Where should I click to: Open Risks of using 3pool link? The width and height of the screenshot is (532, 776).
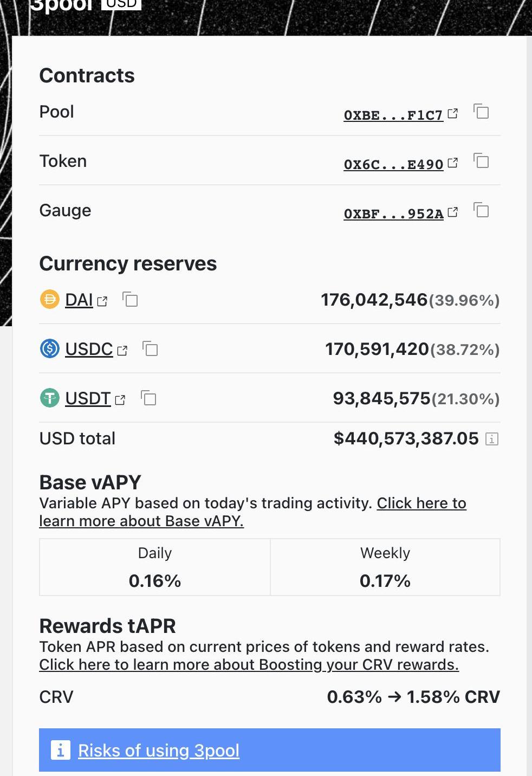tap(159, 751)
